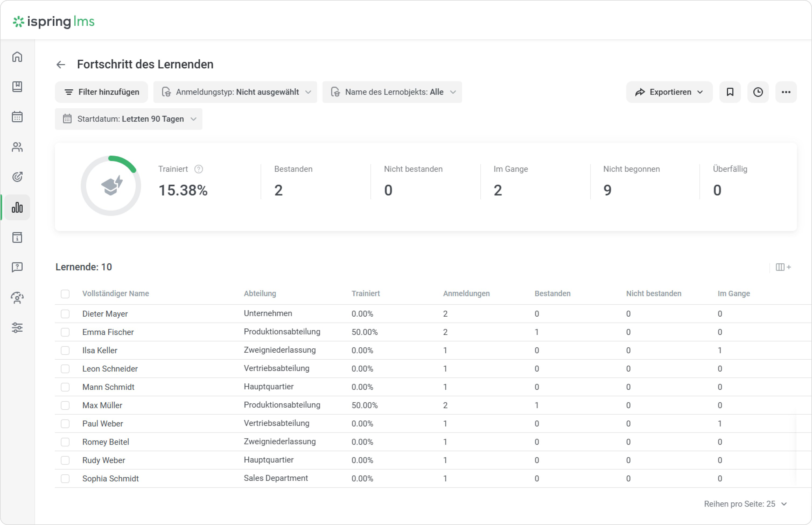Open the Home icon in sidebar
Image resolution: width=812 pixels, height=525 pixels.
point(17,57)
